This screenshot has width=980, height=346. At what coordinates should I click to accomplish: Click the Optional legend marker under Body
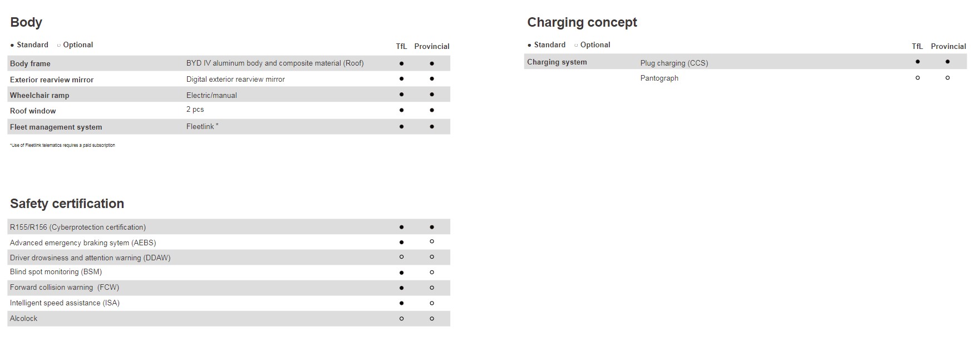(x=59, y=45)
